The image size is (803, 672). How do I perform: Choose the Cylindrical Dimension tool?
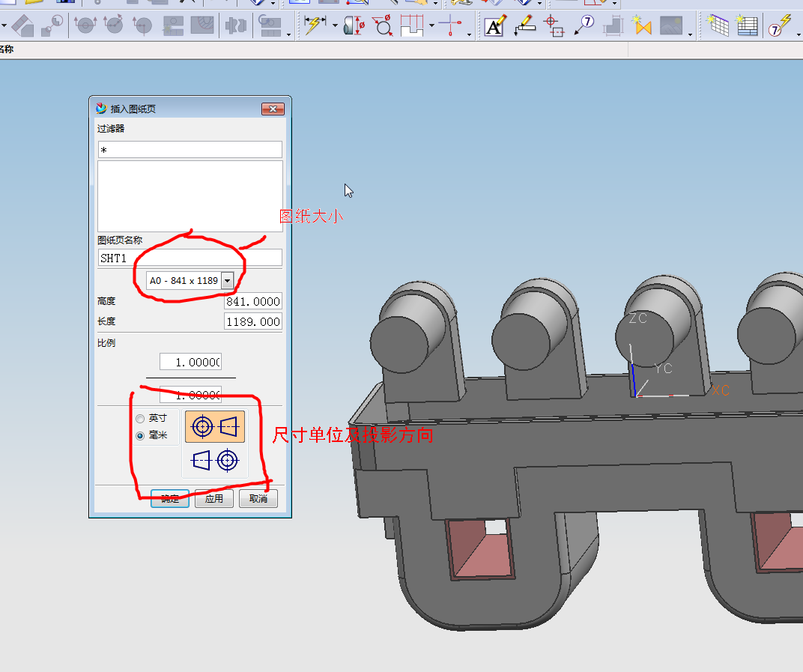pos(354,25)
